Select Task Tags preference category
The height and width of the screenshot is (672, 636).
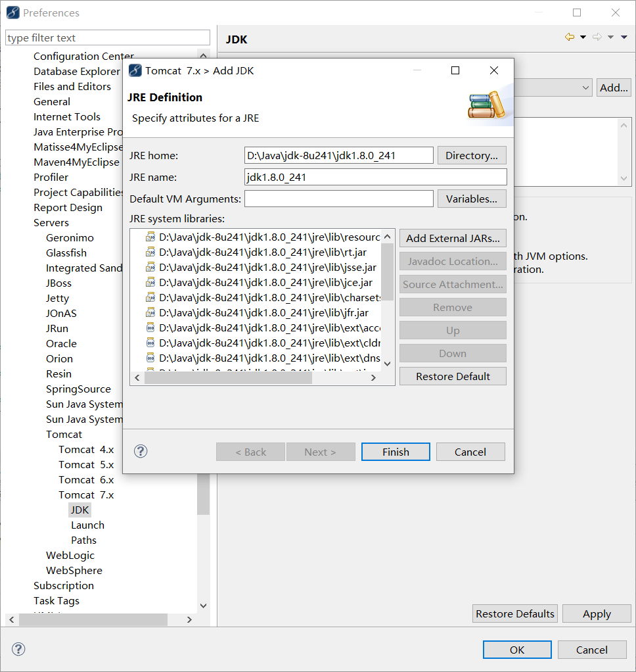(56, 601)
